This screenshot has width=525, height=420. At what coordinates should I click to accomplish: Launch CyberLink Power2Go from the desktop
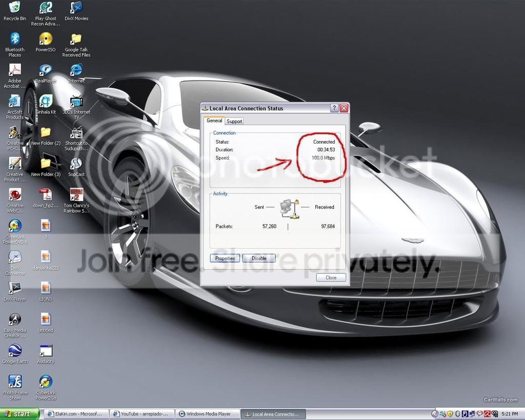(46, 387)
